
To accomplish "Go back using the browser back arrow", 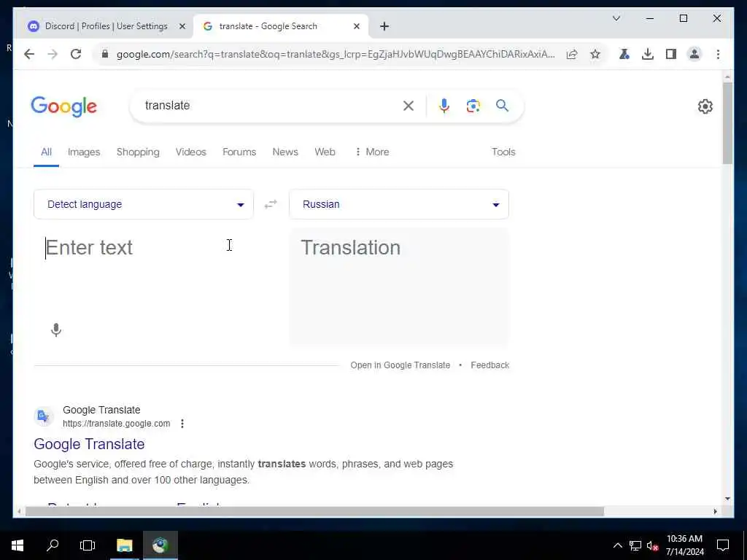I will click(29, 54).
